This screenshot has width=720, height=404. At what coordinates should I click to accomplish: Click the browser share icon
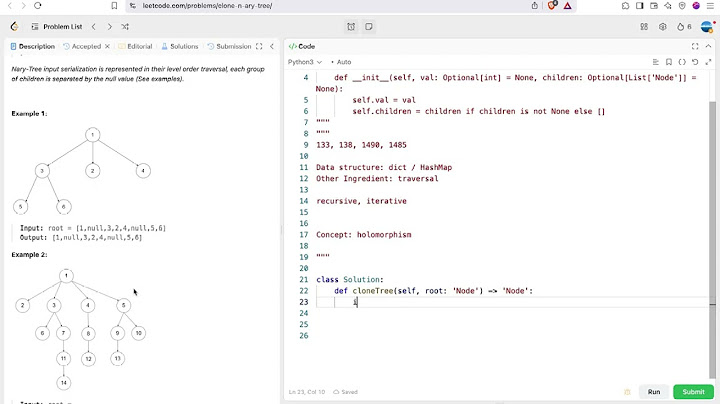coord(534,6)
